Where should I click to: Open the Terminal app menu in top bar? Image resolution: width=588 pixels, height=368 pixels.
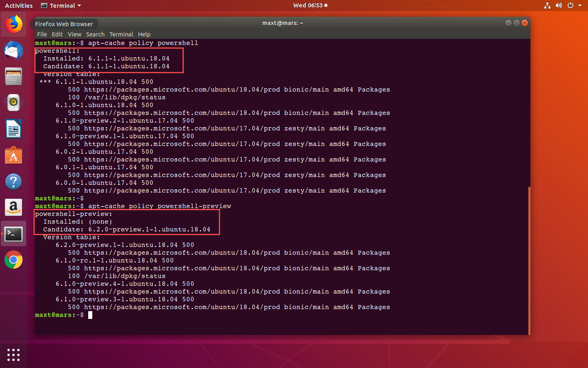click(x=61, y=5)
